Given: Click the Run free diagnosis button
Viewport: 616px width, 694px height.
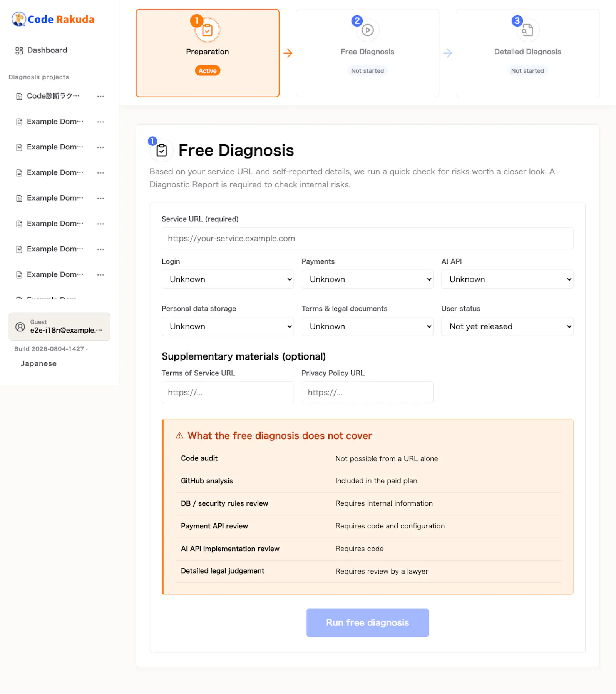Looking at the screenshot, I should [367, 623].
